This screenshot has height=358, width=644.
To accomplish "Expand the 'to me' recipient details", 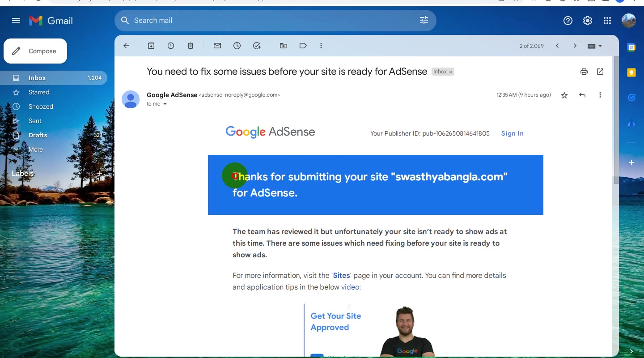I will [165, 104].
